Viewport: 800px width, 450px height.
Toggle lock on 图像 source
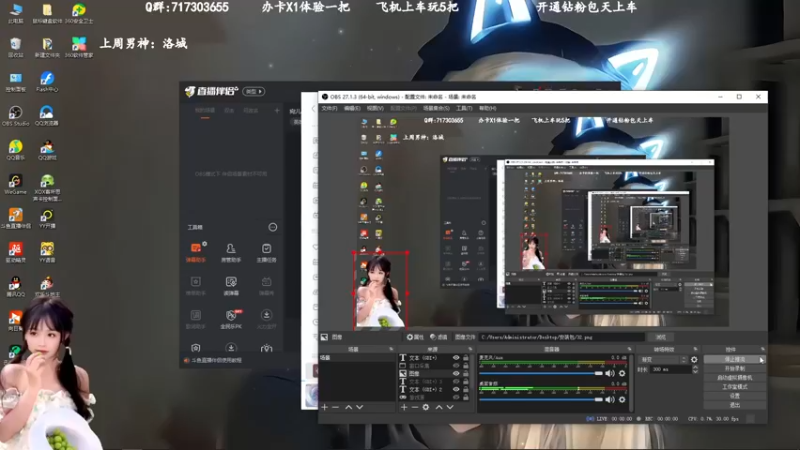point(466,373)
